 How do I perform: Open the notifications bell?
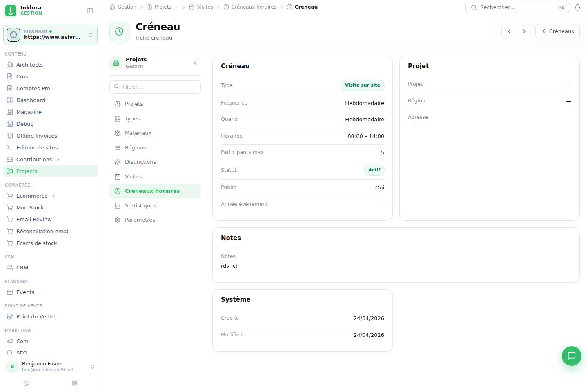coord(577,7)
